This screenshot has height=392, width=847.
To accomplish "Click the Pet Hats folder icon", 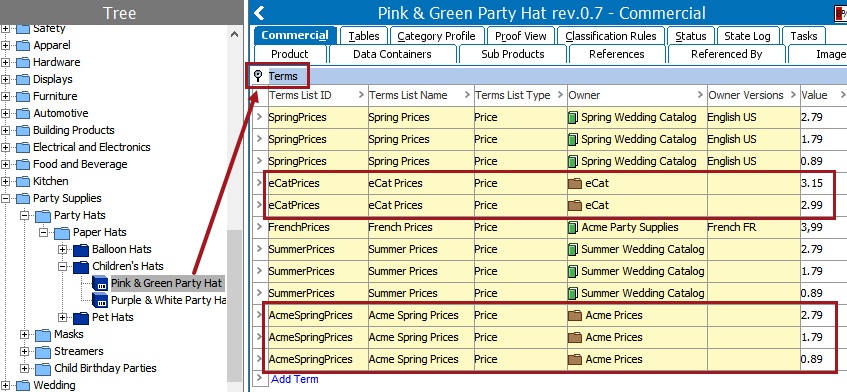I will pos(81,317).
